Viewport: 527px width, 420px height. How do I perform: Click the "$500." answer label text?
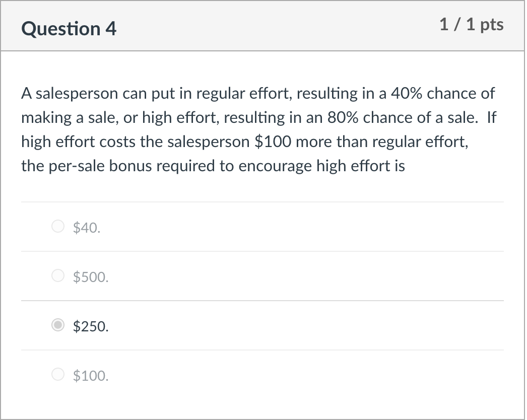tap(91, 276)
